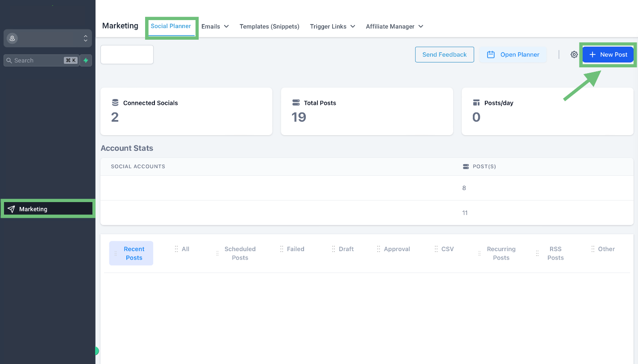
Task: Click the Connected Socials database icon
Action: (x=115, y=103)
